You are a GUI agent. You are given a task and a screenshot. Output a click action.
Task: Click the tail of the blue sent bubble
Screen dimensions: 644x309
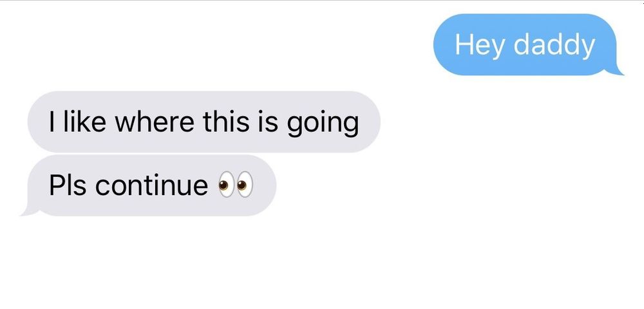click(x=616, y=71)
